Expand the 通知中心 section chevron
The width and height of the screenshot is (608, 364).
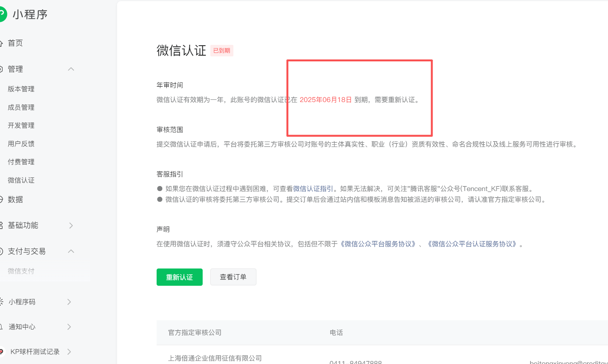[69, 327]
